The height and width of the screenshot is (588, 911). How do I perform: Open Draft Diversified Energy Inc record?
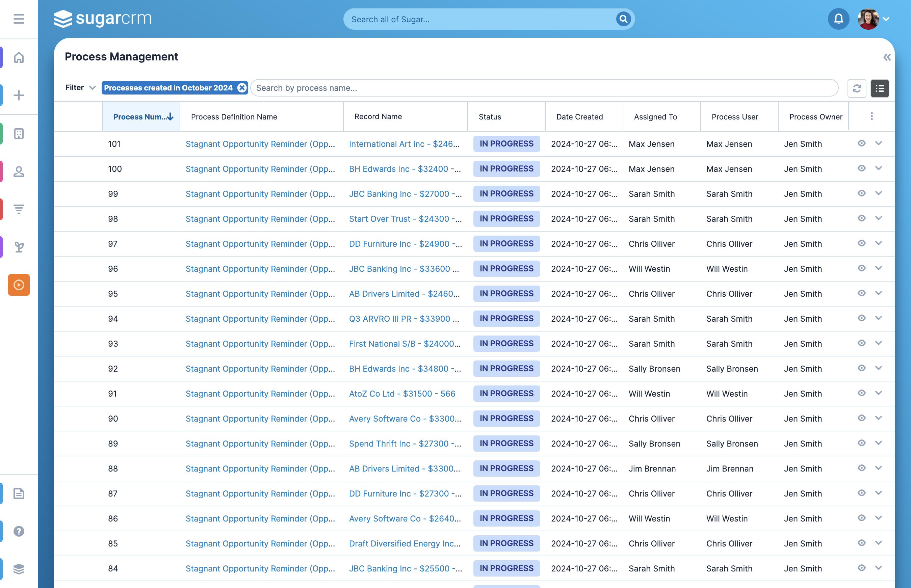pos(405,543)
